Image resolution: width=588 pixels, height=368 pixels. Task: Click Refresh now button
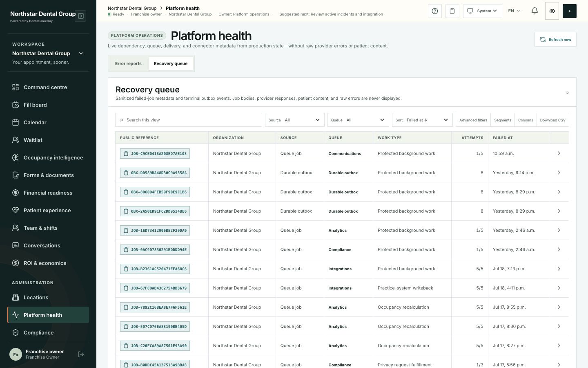pyautogui.click(x=555, y=40)
